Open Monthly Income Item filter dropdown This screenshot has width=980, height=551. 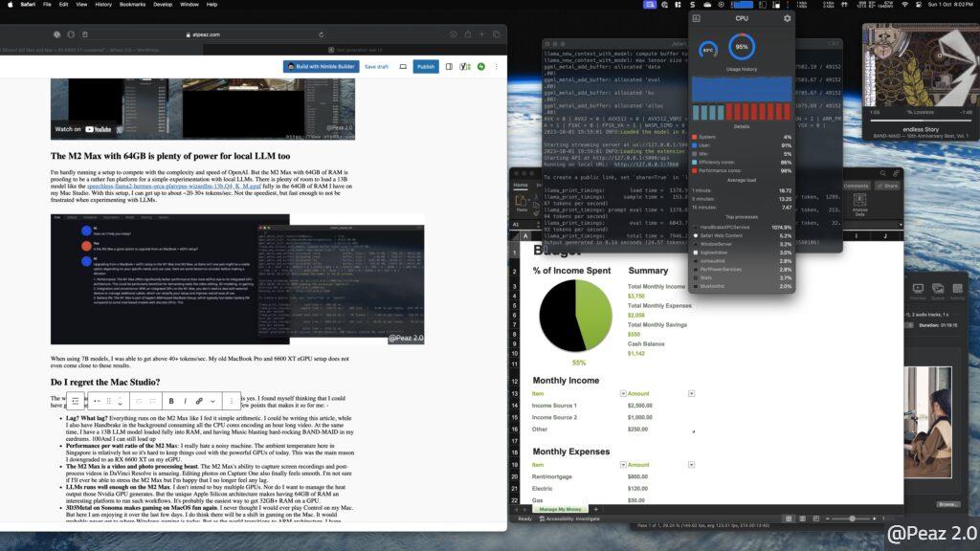click(x=623, y=393)
